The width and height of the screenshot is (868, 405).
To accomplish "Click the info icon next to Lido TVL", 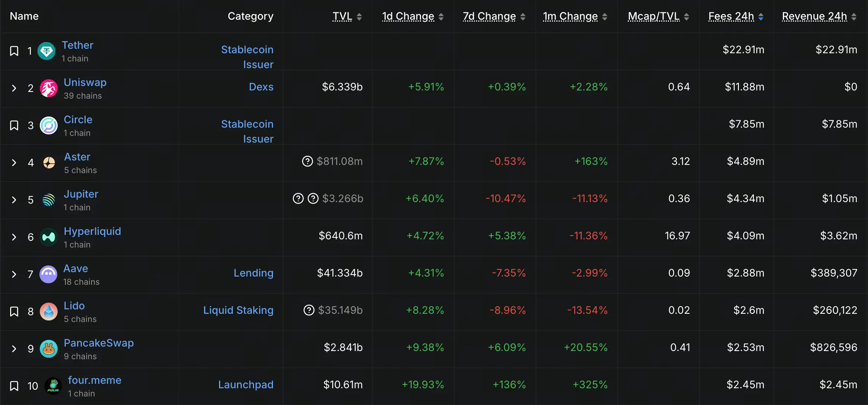I will (x=309, y=310).
